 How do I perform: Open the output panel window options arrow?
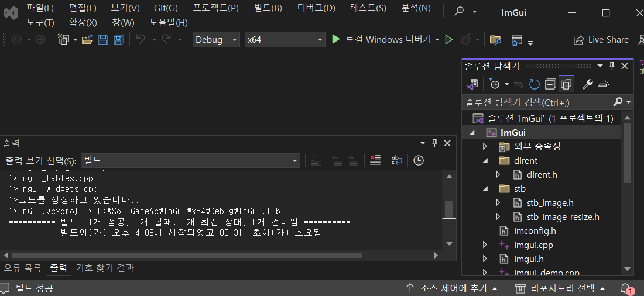point(422,143)
